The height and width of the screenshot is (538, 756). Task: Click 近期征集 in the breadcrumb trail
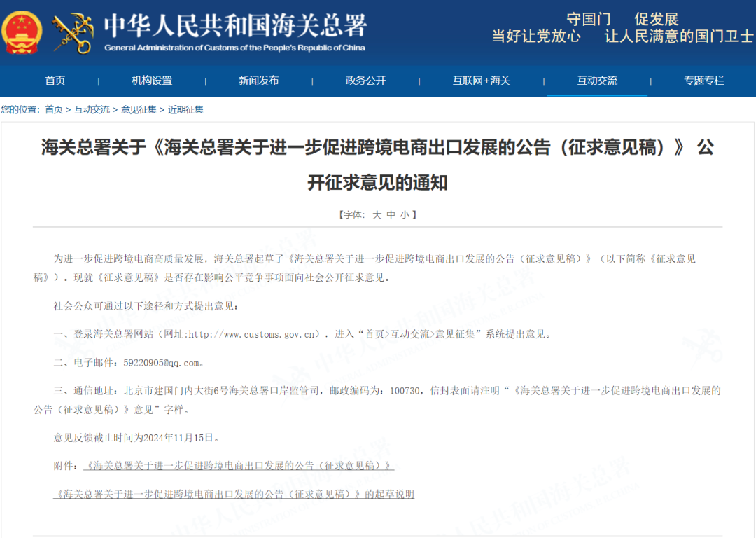(185, 109)
